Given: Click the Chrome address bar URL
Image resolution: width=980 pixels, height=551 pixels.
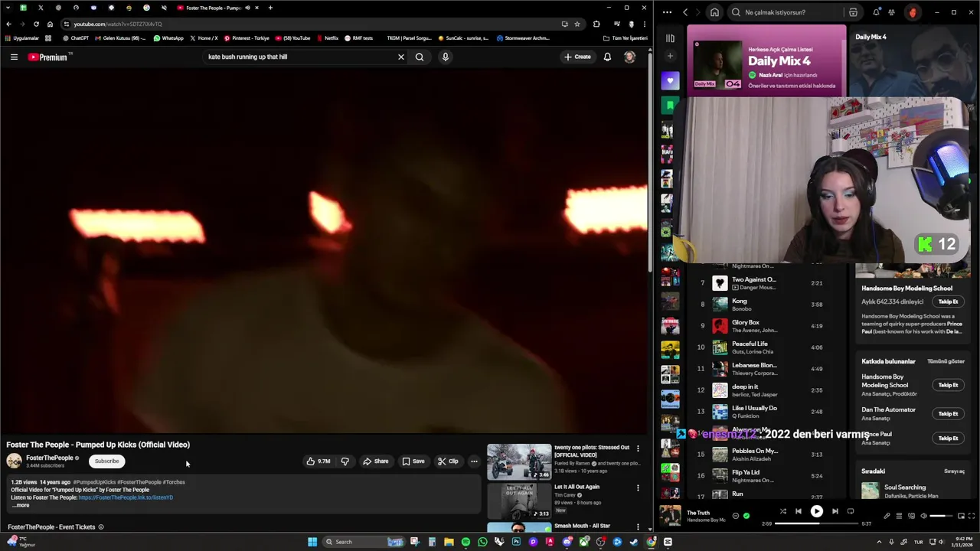Looking at the screenshot, I should (118, 24).
